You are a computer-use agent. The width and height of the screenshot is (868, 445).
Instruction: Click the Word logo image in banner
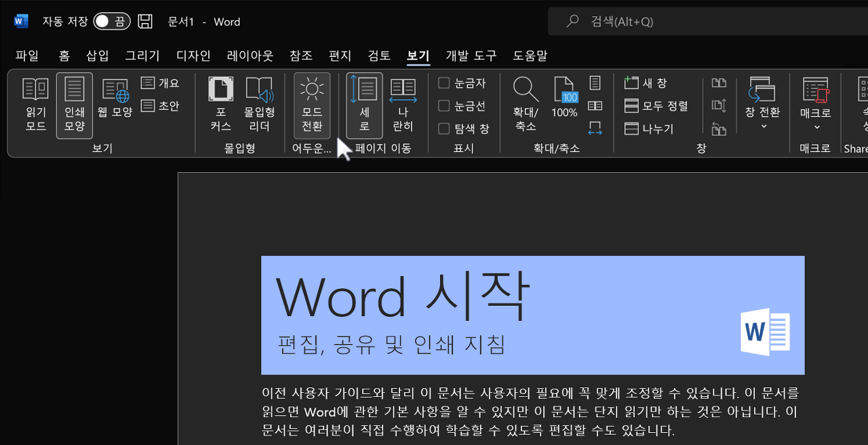[766, 332]
